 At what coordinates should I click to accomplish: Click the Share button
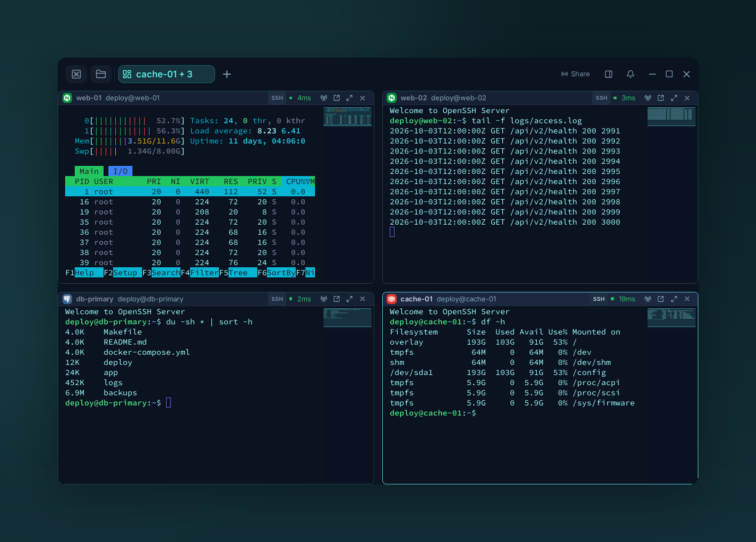pyautogui.click(x=576, y=74)
